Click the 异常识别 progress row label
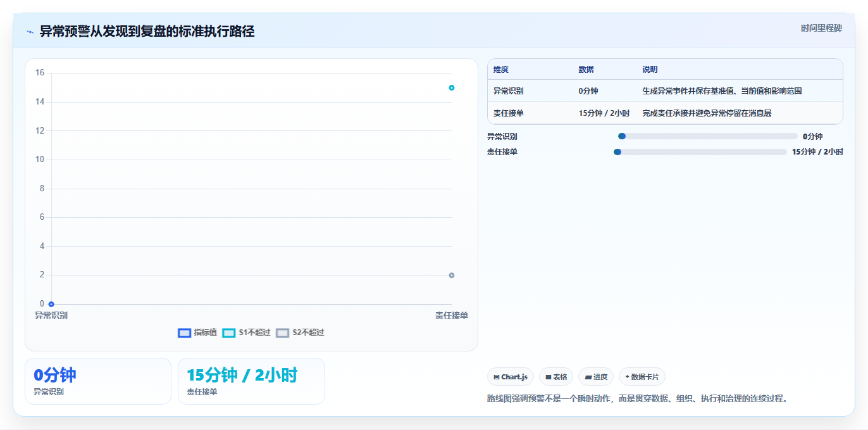Image resolution: width=868 pixels, height=430 pixels. [x=502, y=136]
